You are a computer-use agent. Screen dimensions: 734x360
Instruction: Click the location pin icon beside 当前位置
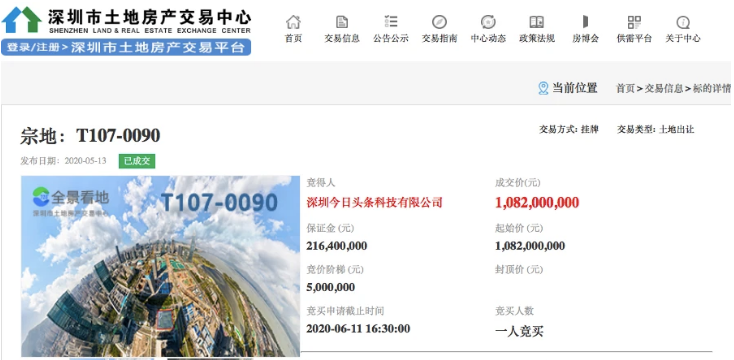tap(543, 88)
